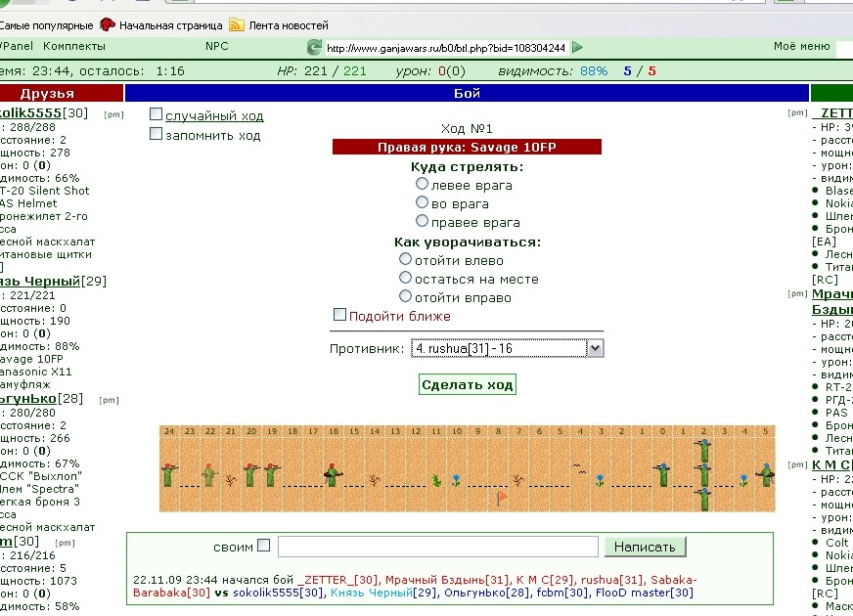Click the Начальная страница bookmark icon
Screen dimensions: 853x616
tap(108, 25)
